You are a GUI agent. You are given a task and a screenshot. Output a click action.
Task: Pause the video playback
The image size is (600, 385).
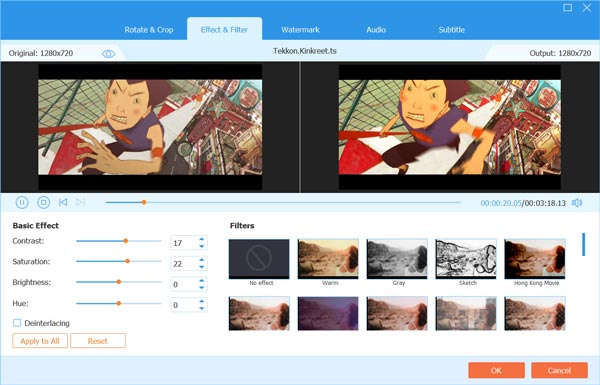click(x=22, y=202)
